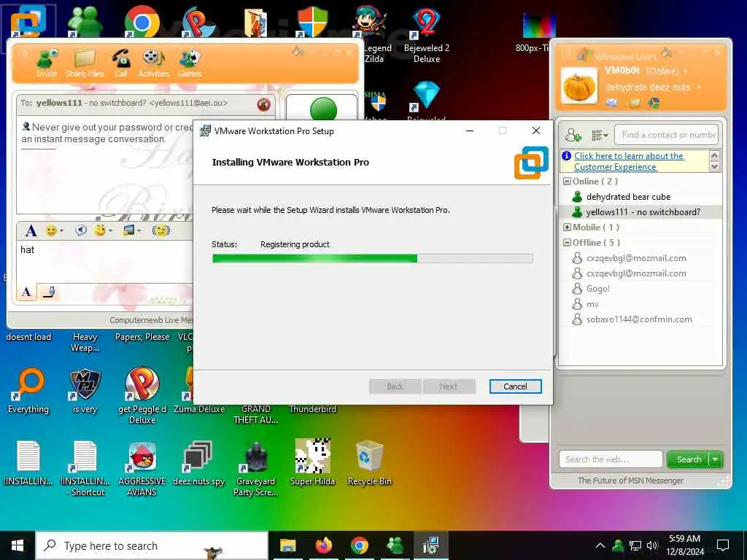Select contact dehydrated bear cube

(628, 197)
